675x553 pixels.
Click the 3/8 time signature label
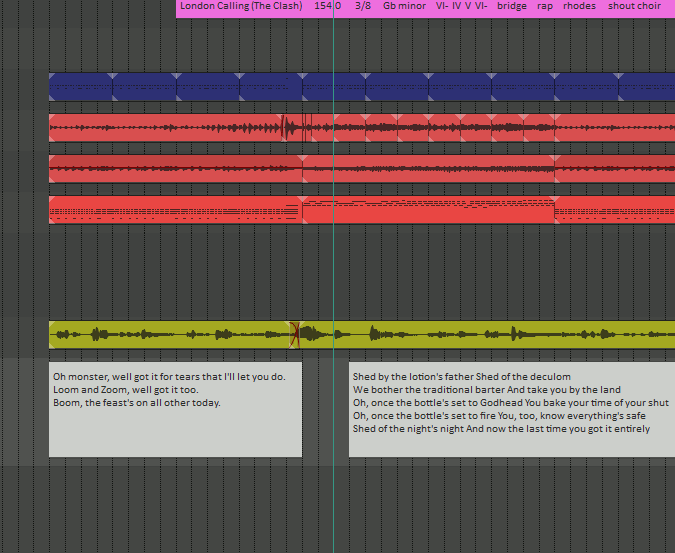tap(362, 7)
